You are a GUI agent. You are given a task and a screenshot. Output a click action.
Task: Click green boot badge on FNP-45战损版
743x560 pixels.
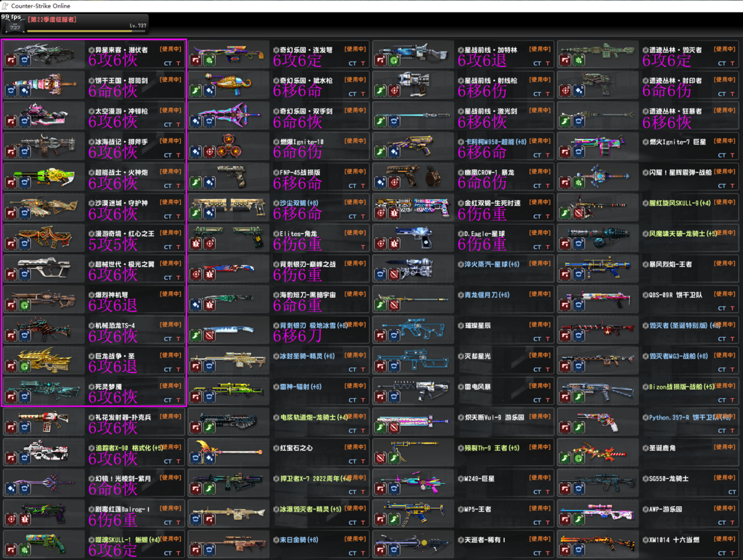pos(196,182)
